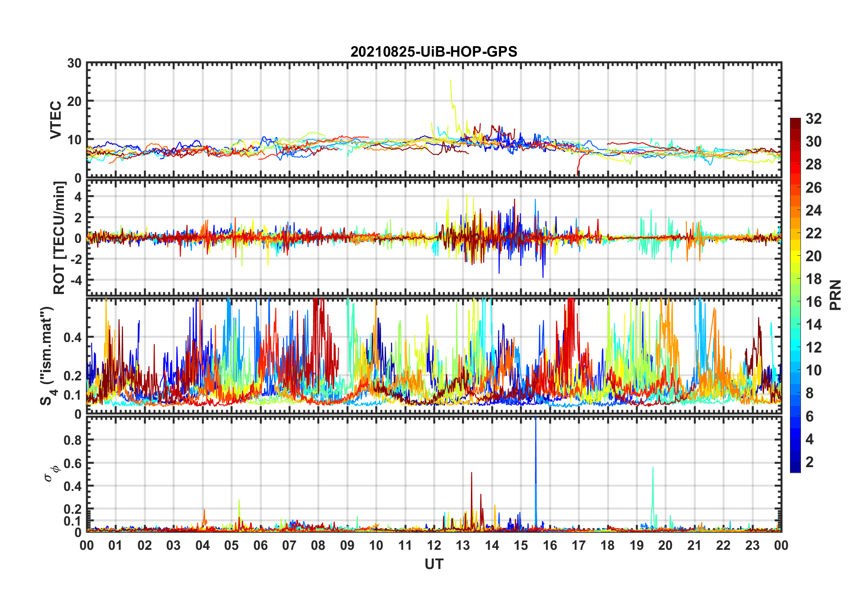Click the 06 tick label on the UT axis
The height and width of the screenshot is (590, 868).
(260, 545)
